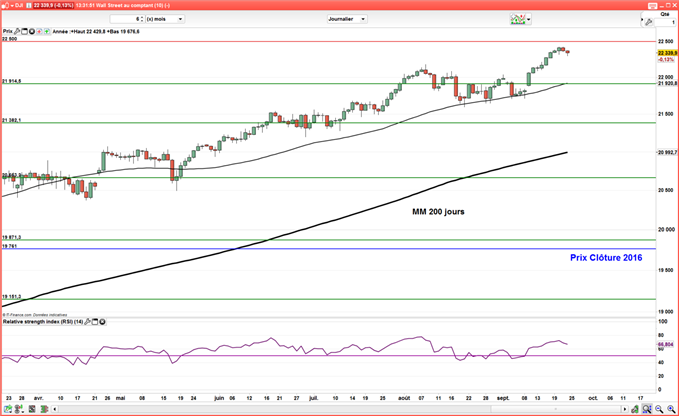Click the 'MM 200 jours' label
The height and width of the screenshot is (416, 679).
(x=438, y=212)
